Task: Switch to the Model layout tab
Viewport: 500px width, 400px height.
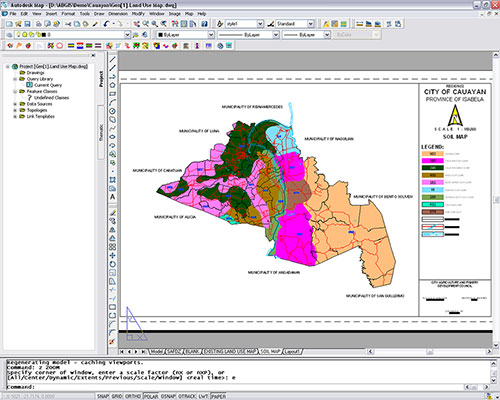Action: [157, 352]
